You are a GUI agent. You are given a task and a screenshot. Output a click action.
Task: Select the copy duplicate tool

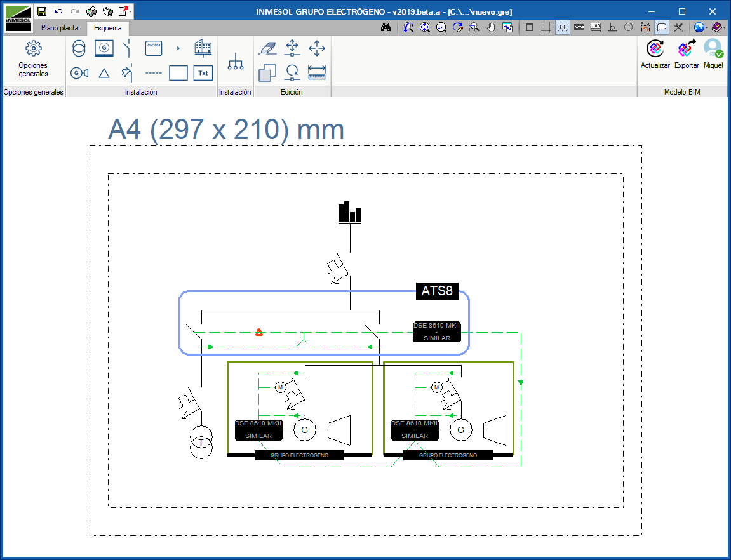point(267,73)
